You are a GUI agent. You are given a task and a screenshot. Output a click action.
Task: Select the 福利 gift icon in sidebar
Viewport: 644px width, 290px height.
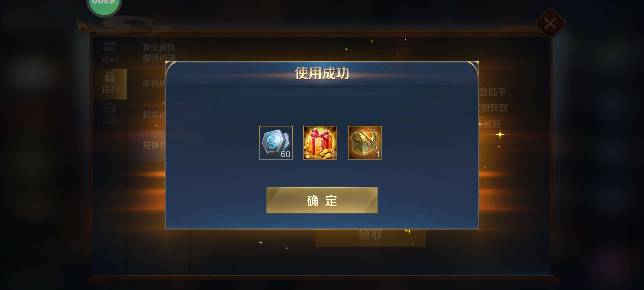click(110, 77)
